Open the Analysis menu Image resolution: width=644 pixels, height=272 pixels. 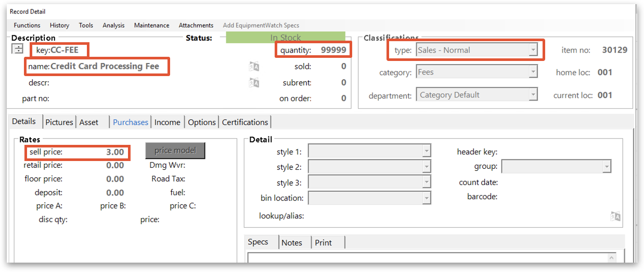pyautogui.click(x=113, y=25)
